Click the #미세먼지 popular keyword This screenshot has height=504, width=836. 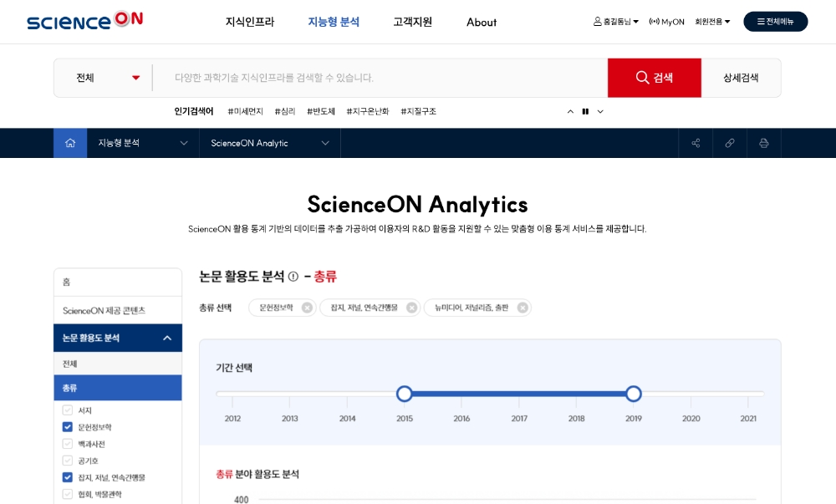[x=245, y=111]
